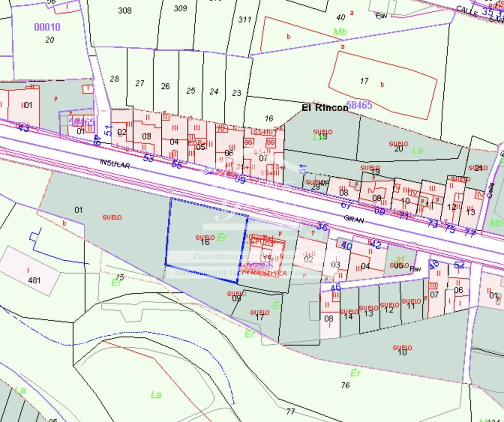
Task: Select the building labeled 481
Action: click(x=33, y=275)
